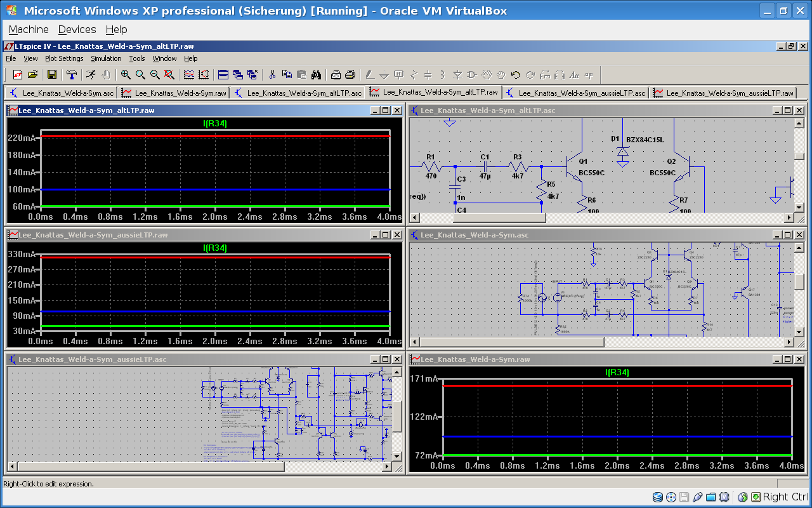Screen dimensions: 812x508
Task: Click the Find binoculars icon
Action: 316,74
